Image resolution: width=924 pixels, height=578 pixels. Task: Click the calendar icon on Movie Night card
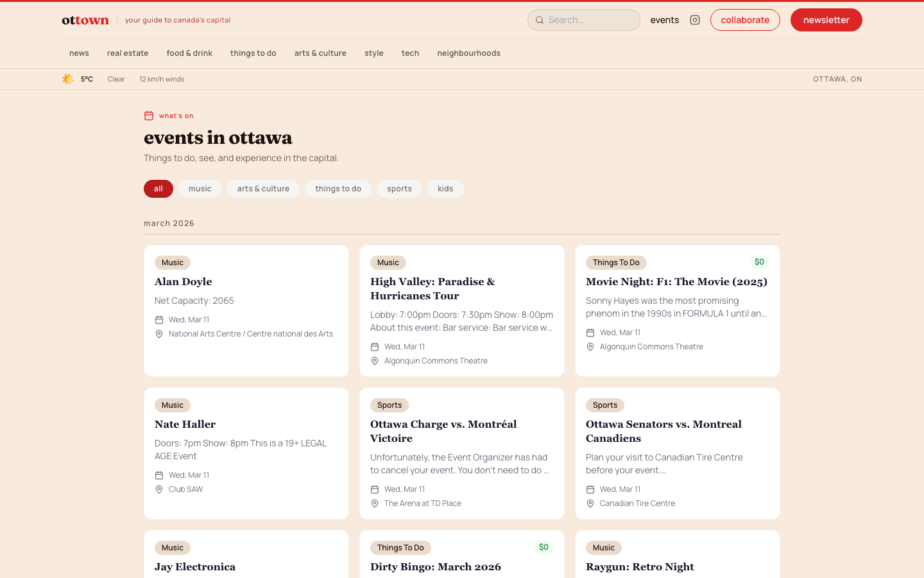click(x=590, y=333)
